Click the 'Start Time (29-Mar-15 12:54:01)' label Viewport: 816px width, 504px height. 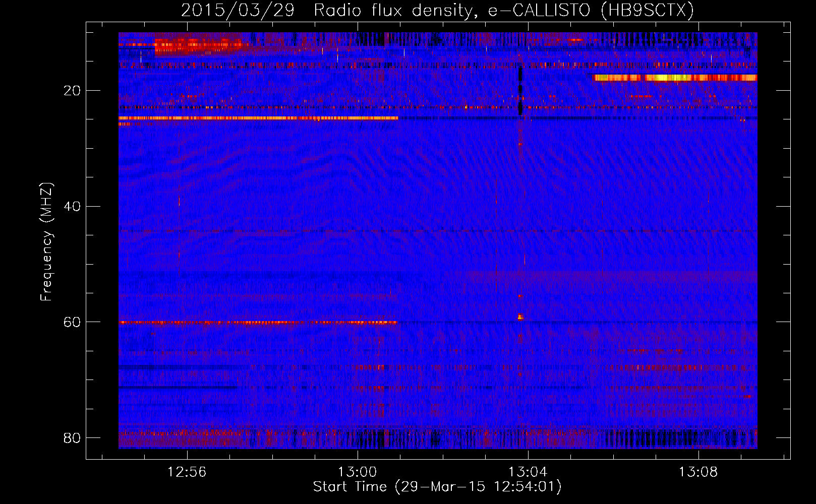[437, 487]
